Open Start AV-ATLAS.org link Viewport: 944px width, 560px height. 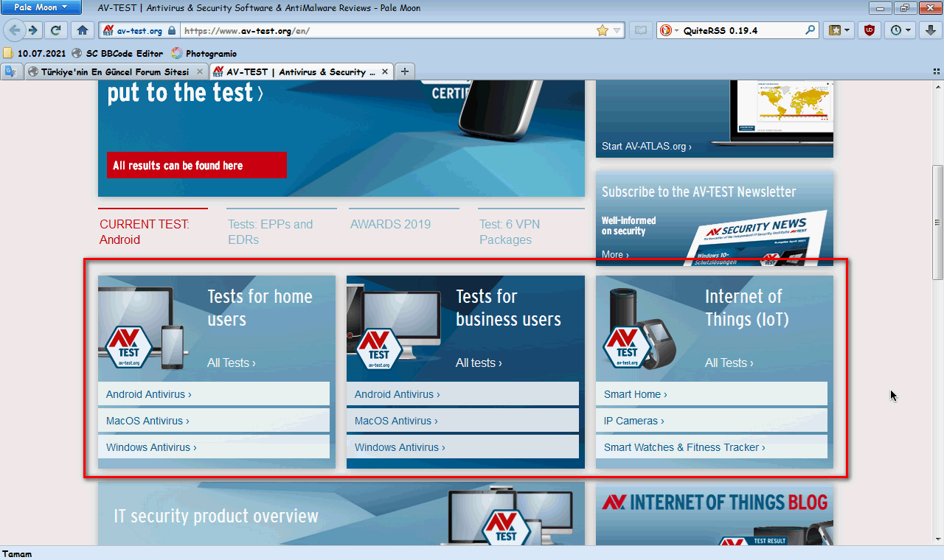[x=647, y=147]
